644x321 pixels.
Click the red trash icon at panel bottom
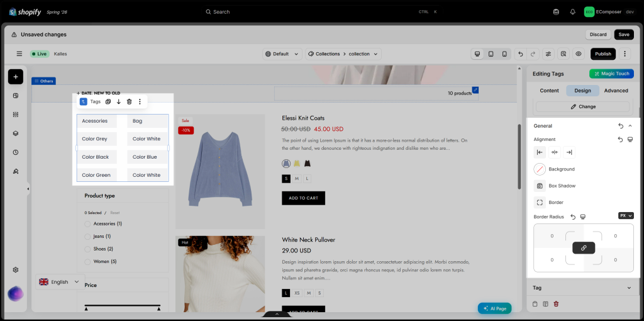coord(556,304)
